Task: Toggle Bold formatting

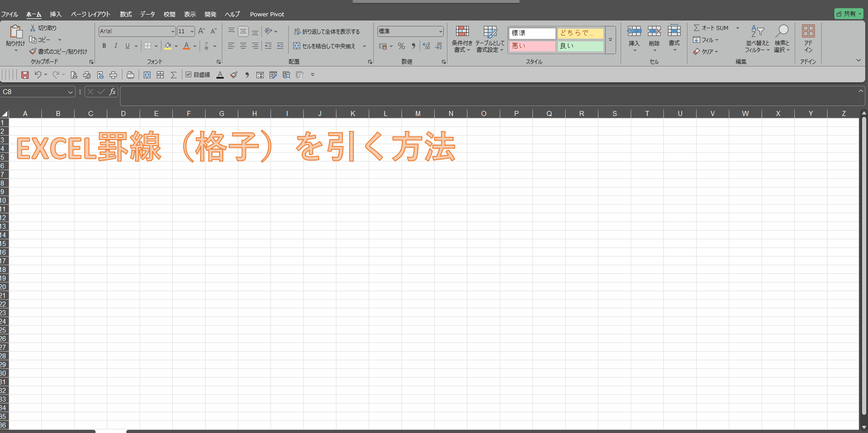Action: (x=104, y=46)
